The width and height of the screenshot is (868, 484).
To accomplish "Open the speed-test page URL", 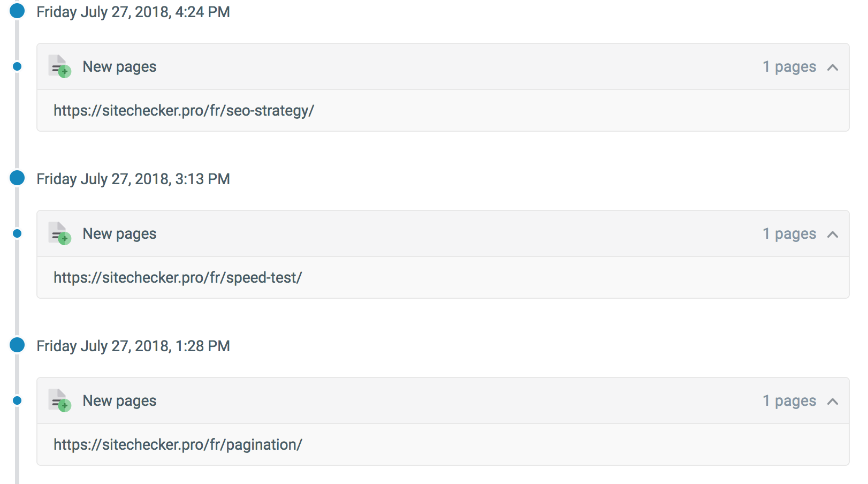I will tap(178, 278).
